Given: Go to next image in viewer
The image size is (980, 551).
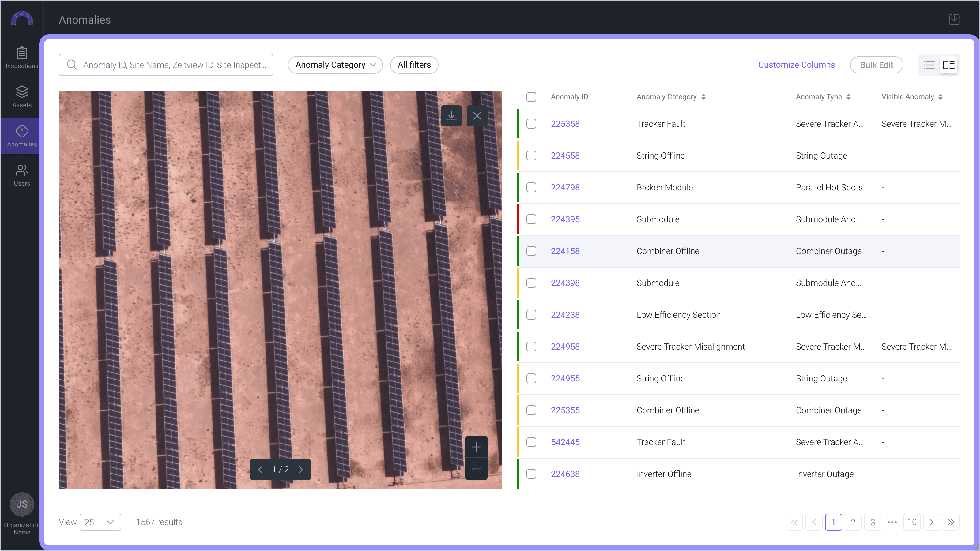Looking at the screenshot, I should pos(300,470).
